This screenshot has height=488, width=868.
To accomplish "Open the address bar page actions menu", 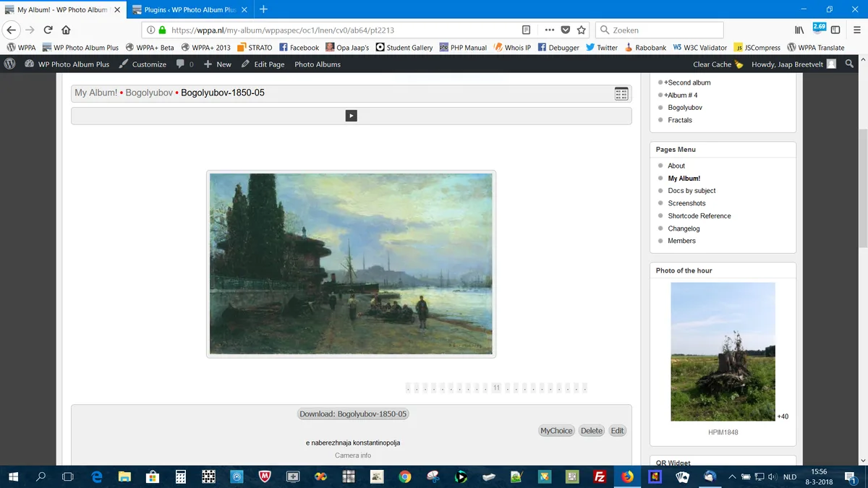I will coord(550,30).
